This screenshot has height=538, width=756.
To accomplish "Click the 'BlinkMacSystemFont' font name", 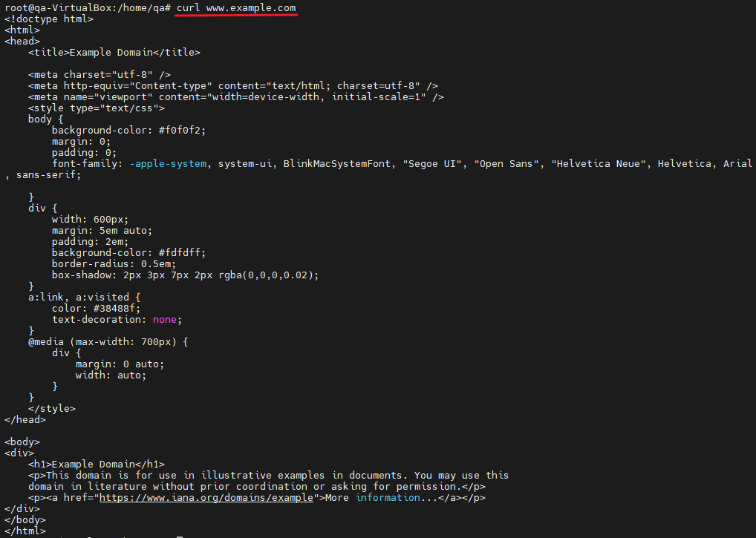I will click(x=336, y=164).
